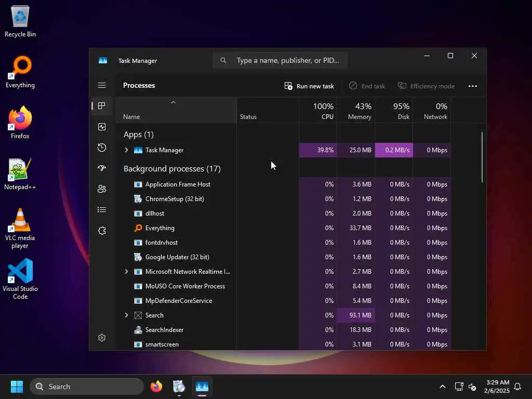Screen dimensions: 532x399
Task: Click the SearchIndexer process icon
Action: pos(138,330)
